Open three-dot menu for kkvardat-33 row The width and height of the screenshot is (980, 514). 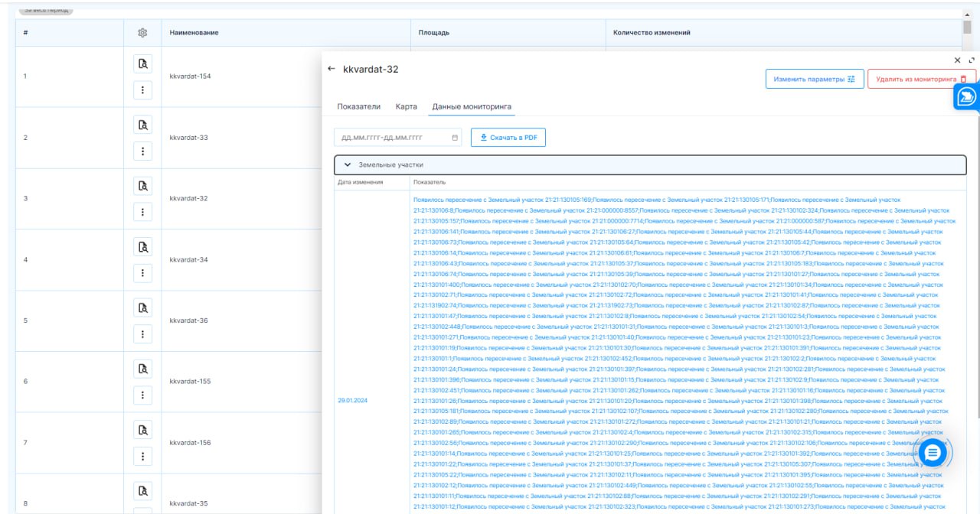[x=142, y=151]
